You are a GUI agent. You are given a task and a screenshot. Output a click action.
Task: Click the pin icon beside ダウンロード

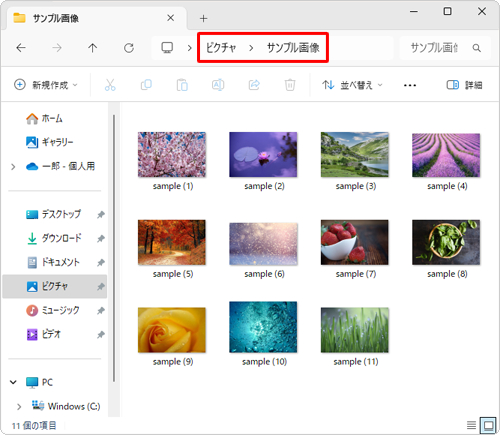[101, 238]
